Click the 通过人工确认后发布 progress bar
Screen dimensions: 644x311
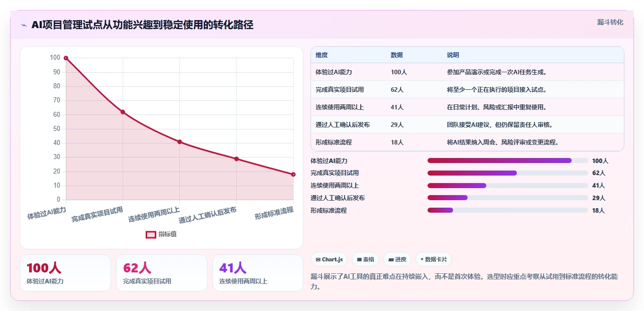pos(507,198)
